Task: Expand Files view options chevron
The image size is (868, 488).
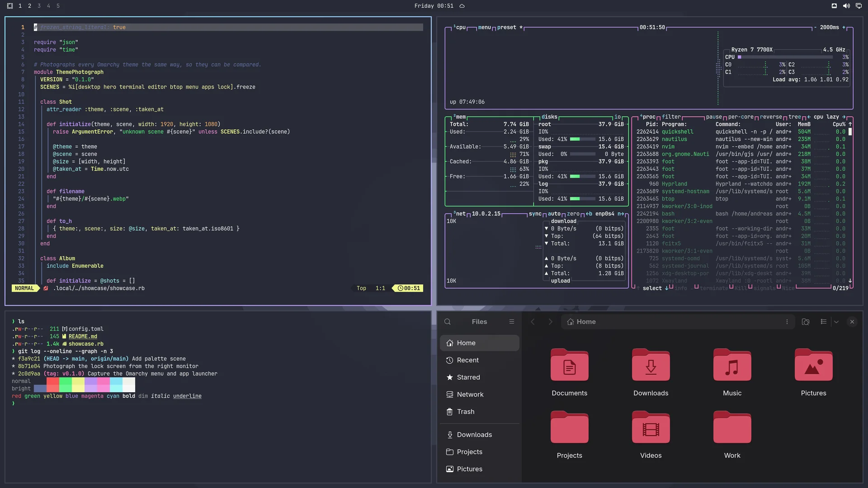Action: pos(836,322)
